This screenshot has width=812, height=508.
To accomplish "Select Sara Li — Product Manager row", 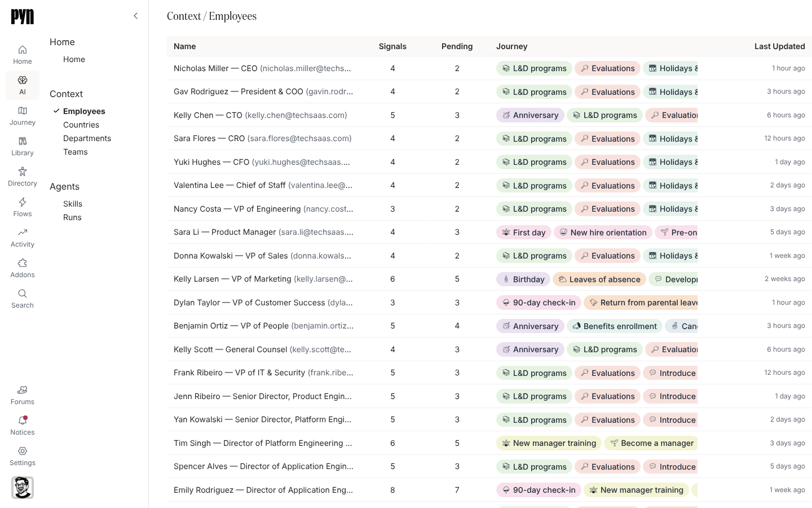I will 489,232.
